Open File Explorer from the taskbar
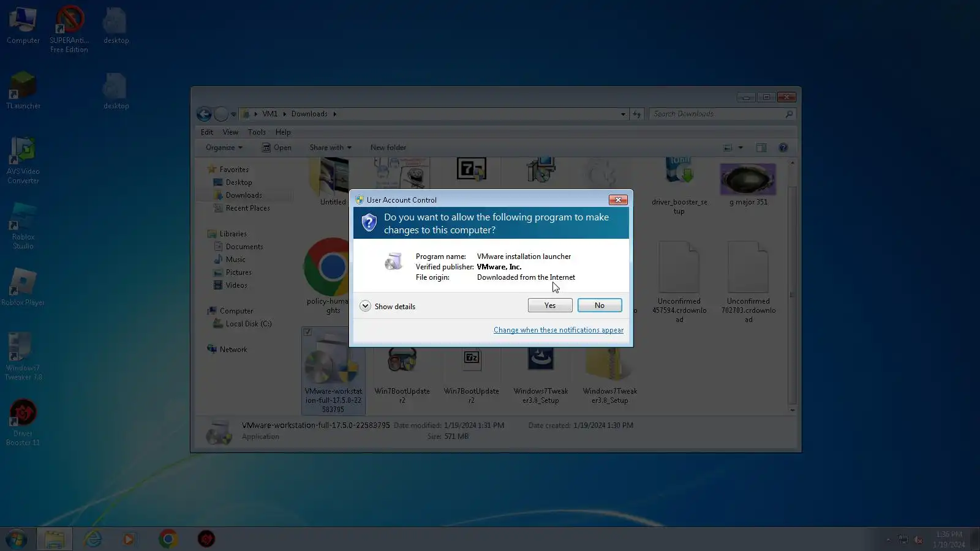Screen dimensions: 980x551 [x=55, y=539]
